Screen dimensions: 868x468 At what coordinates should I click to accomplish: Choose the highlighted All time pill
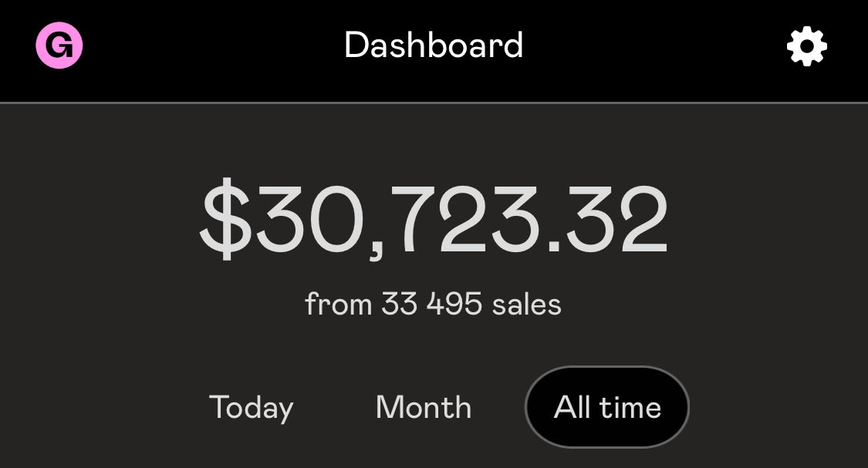607,407
